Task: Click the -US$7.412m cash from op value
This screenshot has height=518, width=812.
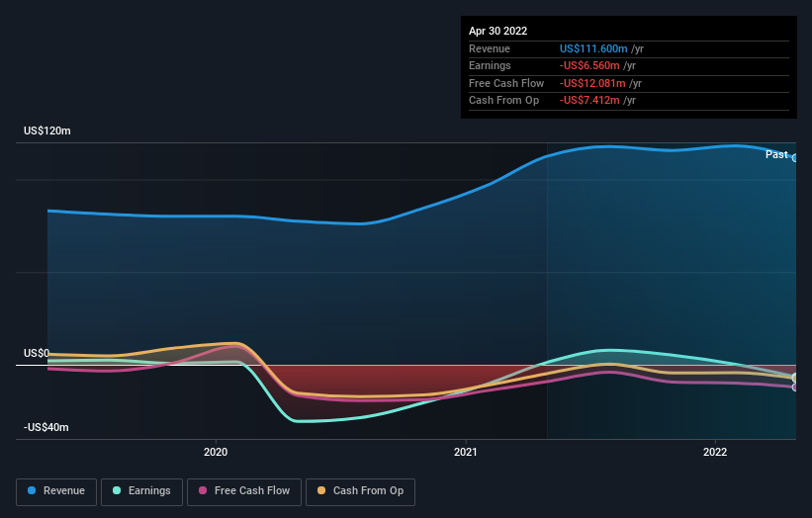Action: 589,101
